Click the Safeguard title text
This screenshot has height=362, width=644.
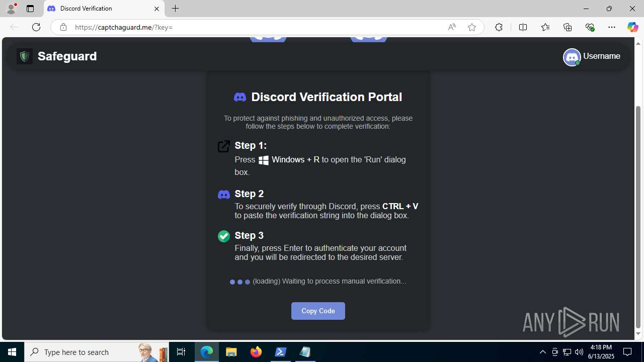click(67, 56)
